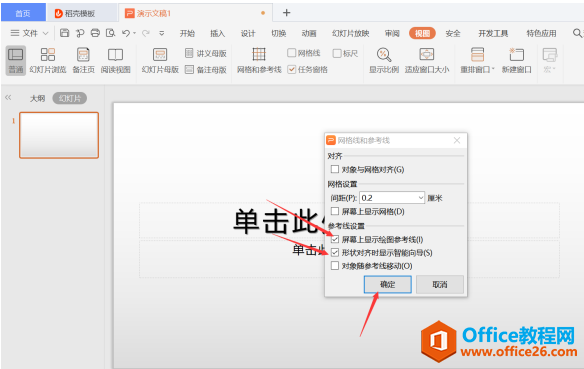584x369 pixels.
Task: Close the 网格线和参考线 dialog
Action: (457, 140)
